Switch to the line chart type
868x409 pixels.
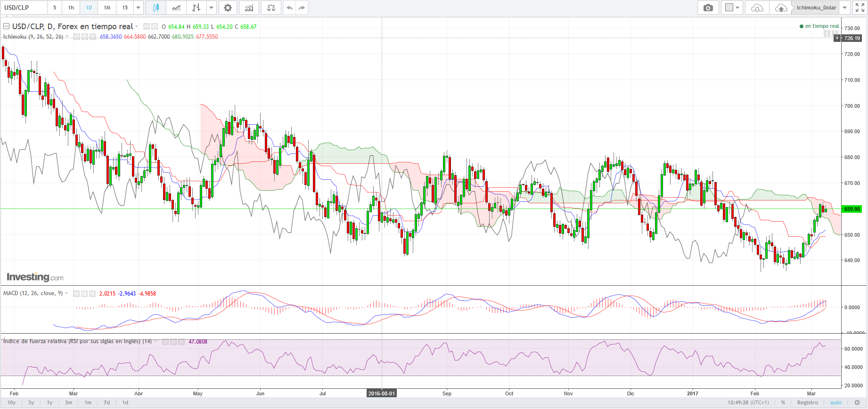[176, 8]
